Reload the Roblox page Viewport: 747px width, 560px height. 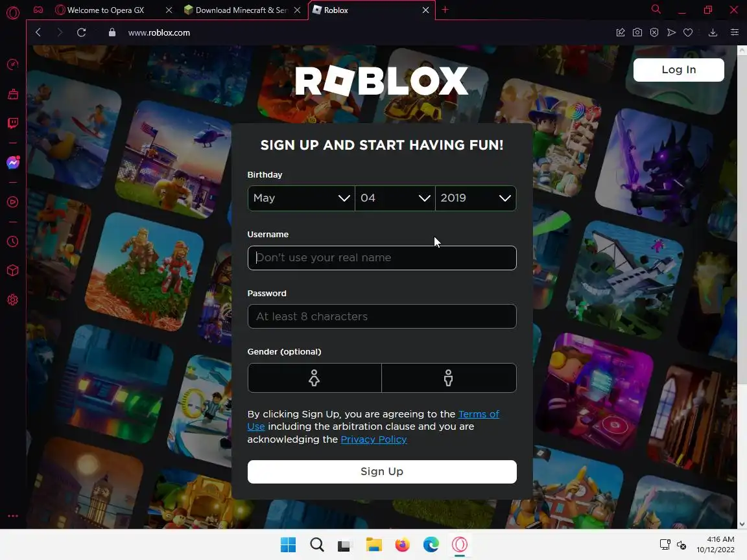[82, 32]
